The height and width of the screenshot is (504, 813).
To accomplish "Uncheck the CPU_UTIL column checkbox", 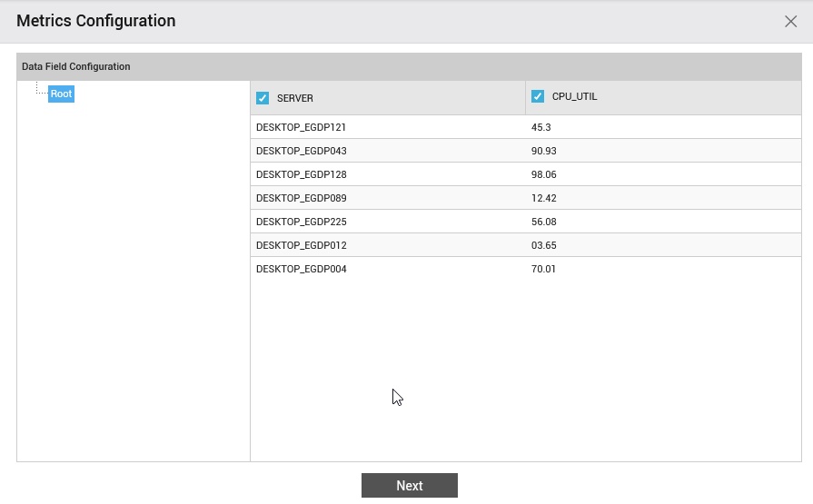I will [538, 96].
